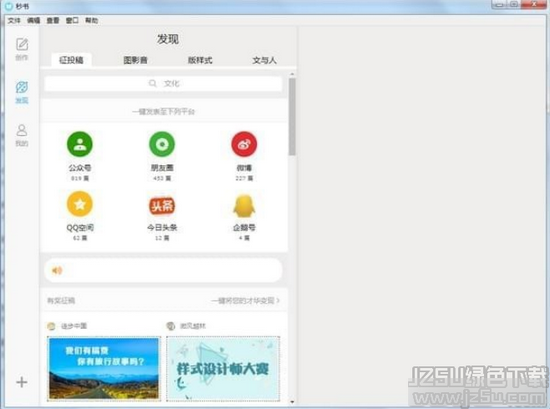Screen dimensions: 550x409
Task: Click the search magnifier icon
Action: (153, 83)
